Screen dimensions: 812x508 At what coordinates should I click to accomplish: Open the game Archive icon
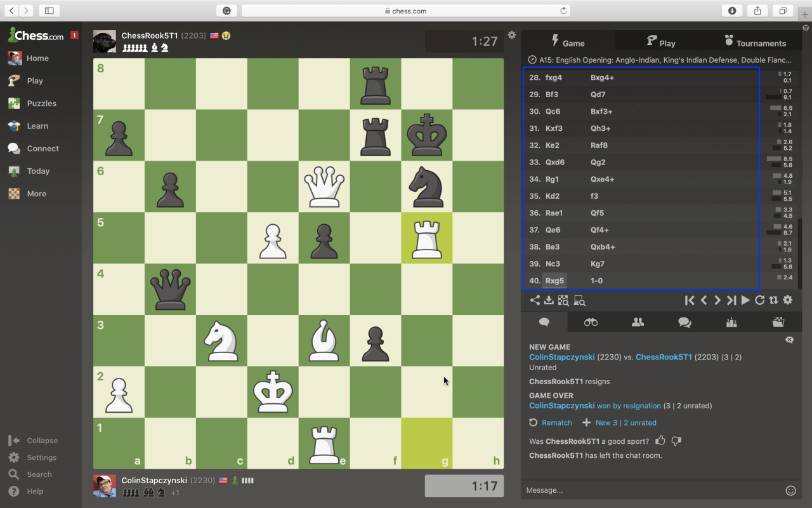778,322
